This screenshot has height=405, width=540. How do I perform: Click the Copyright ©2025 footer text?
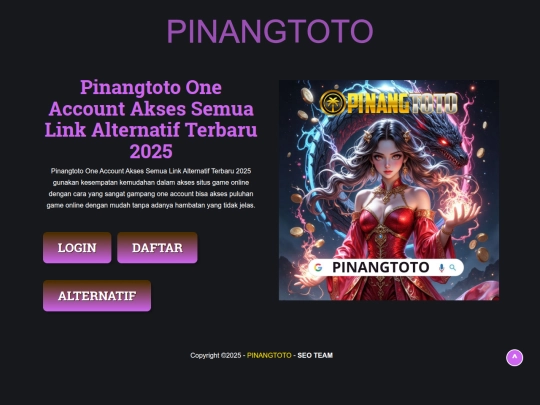click(216, 355)
